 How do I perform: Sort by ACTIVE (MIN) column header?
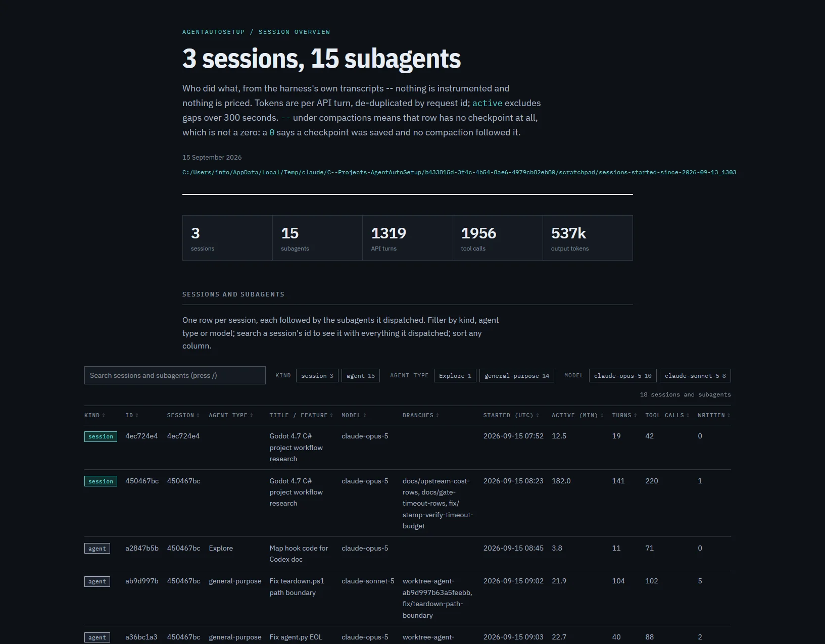[x=577, y=416]
